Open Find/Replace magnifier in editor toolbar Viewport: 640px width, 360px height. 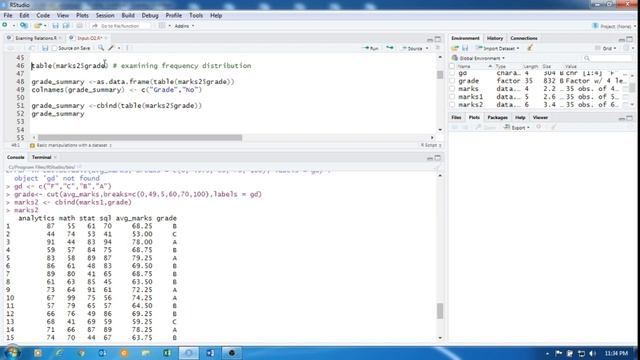[x=100, y=48]
